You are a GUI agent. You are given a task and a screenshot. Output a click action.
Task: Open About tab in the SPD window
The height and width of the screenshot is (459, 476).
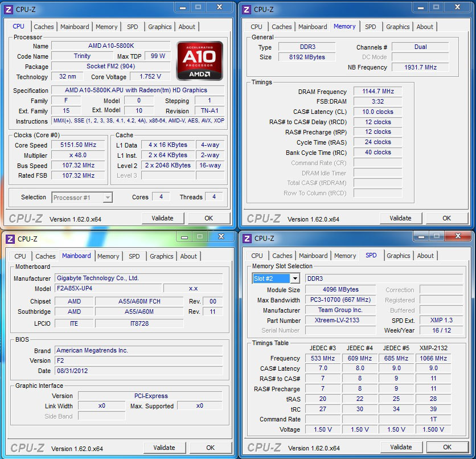425,256
